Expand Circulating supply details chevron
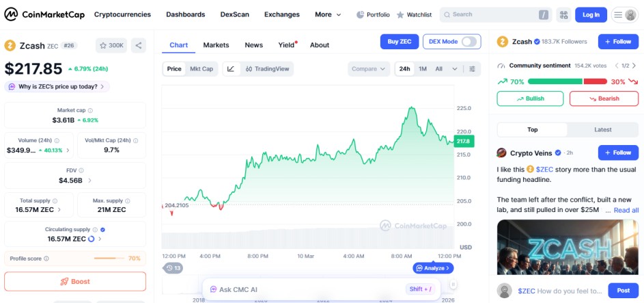Image resolution: width=644 pixels, height=303 pixels. pos(100,239)
